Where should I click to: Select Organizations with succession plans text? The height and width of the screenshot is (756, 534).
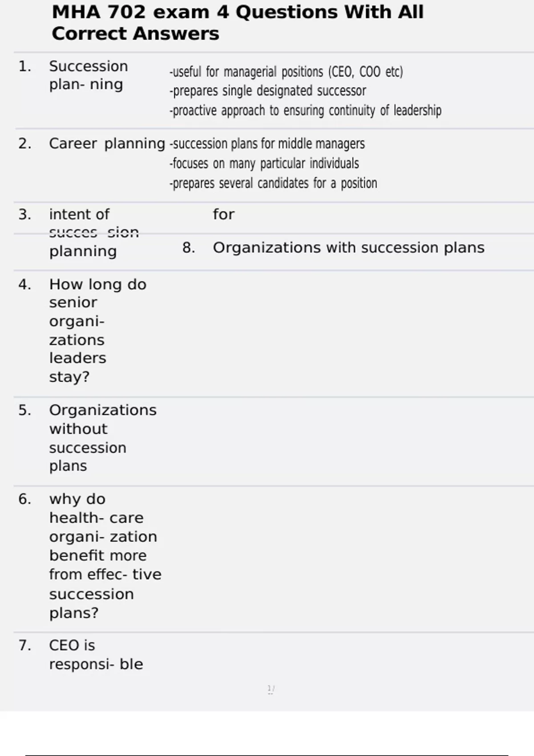point(348,248)
